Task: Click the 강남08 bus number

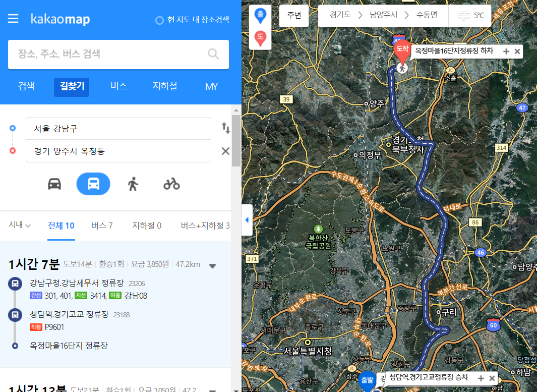Action: (136, 296)
